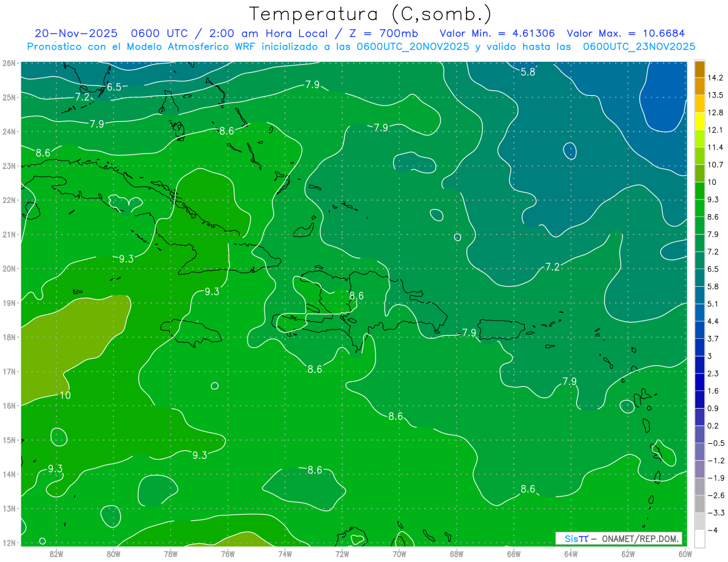This screenshot has width=728, height=562.
Task: Click the '17N' latitude axis label
Action: [x=9, y=371]
